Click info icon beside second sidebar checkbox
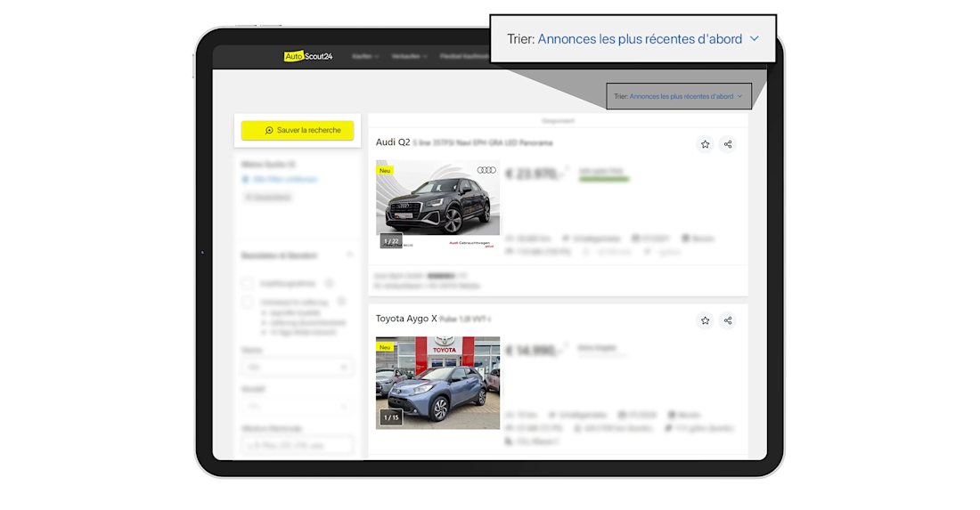The width and height of the screenshot is (980, 510). [341, 302]
